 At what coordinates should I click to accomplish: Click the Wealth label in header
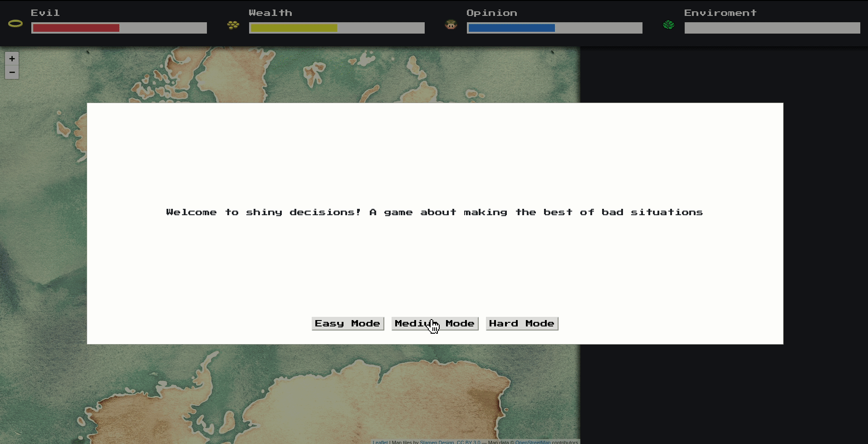pyautogui.click(x=270, y=13)
